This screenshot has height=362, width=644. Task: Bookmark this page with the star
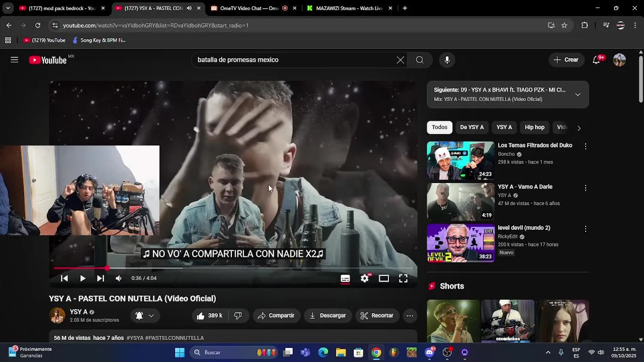click(565, 25)
